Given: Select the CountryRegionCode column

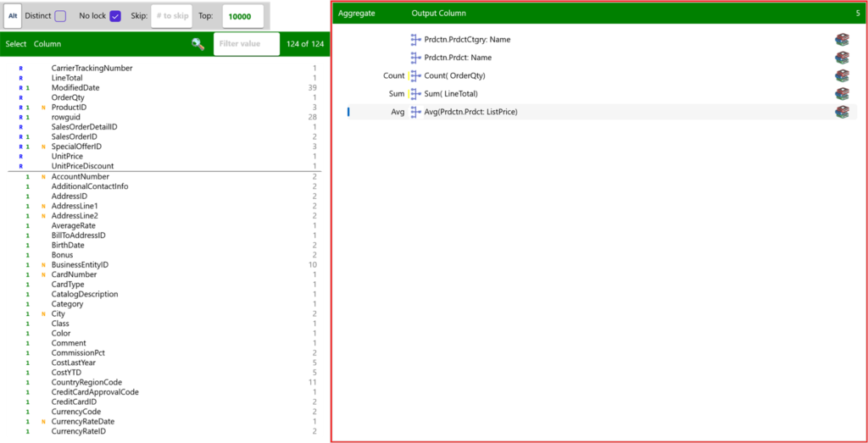Looking at the screenshot, I should tap(86, 382).
